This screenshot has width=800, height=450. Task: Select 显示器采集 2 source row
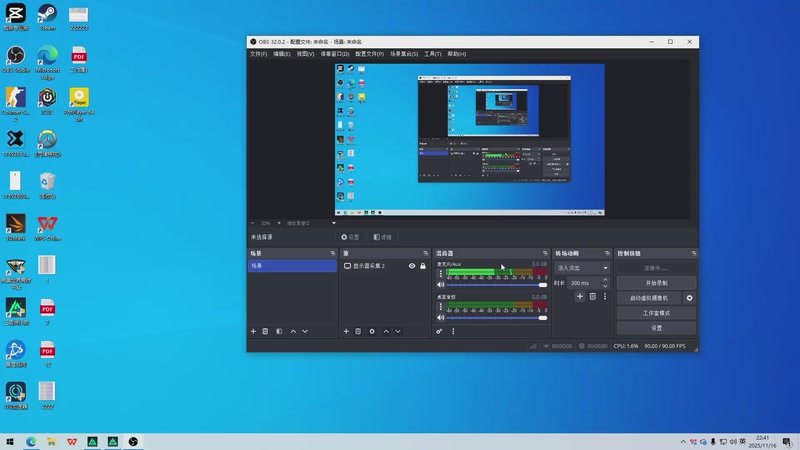click(385, 266)
